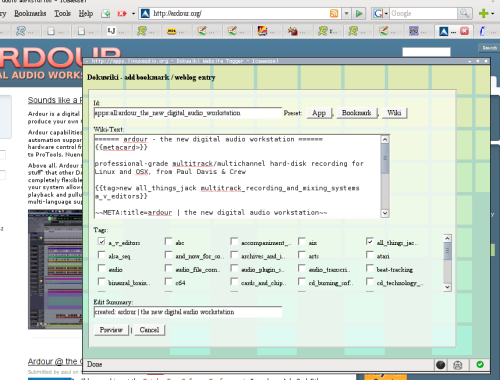Click the Cancel button
The height and width of the screenshot is (380, 500).
coord(149,330)
